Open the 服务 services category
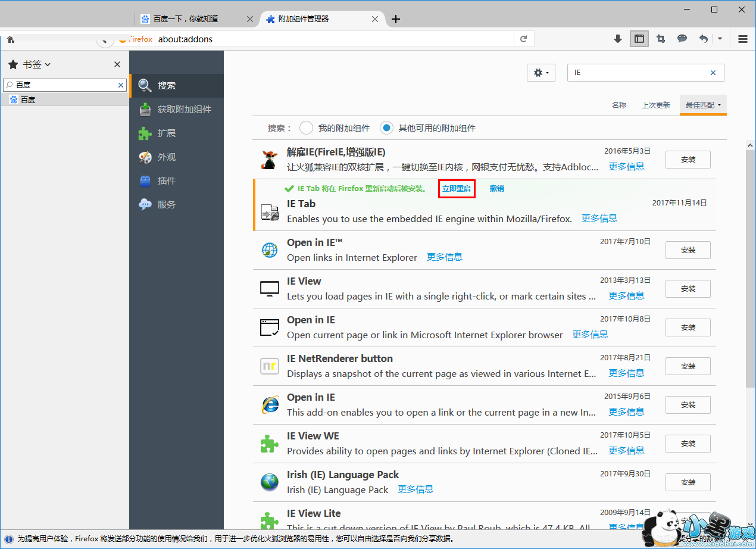 click(x=177, y=205)
